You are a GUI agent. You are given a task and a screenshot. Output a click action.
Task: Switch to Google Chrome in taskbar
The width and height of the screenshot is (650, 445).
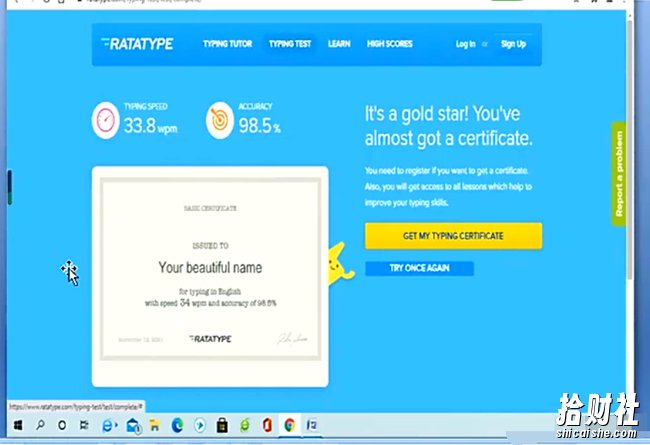pos(290,426)
